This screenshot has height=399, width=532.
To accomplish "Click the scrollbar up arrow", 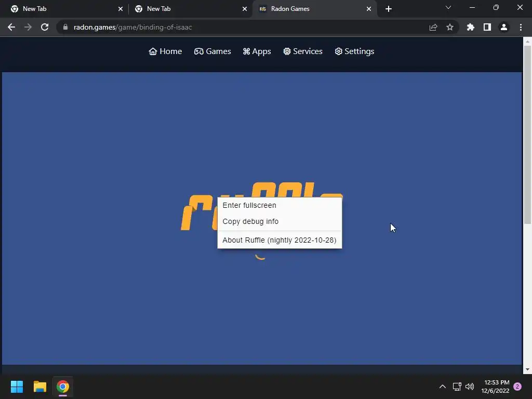I will point(527,42).
